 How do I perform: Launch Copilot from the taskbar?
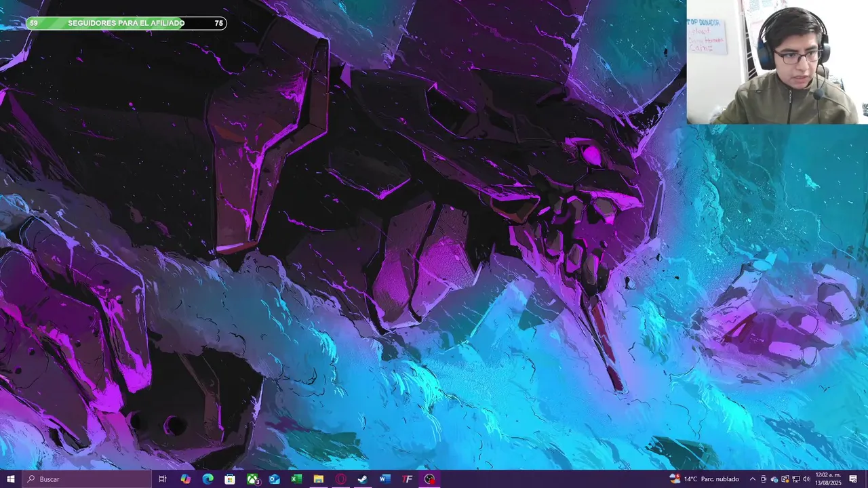pyautogui.click(x=185, y=479)
